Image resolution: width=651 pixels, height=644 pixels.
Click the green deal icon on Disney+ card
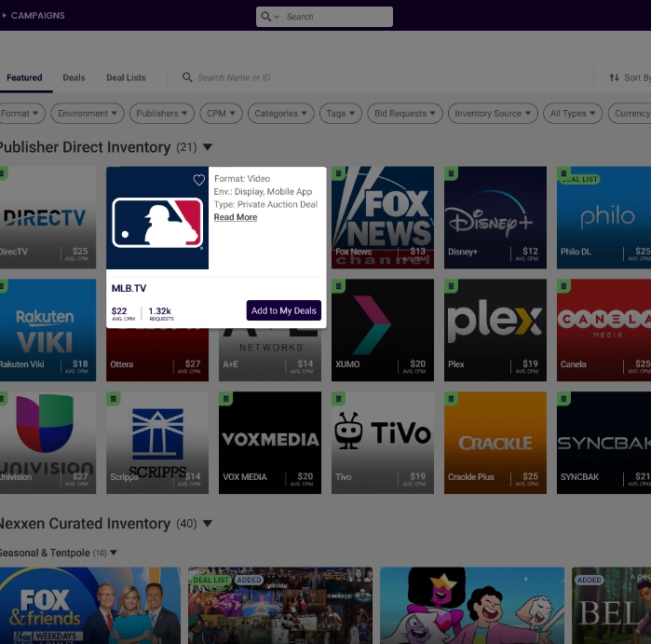point(451,173)
